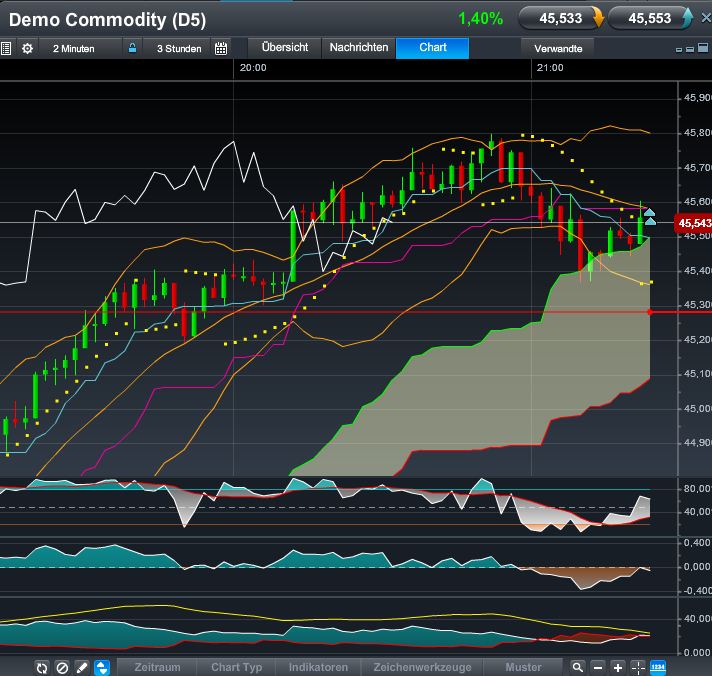Click the sell price button 45,533

tap(562, 17)
